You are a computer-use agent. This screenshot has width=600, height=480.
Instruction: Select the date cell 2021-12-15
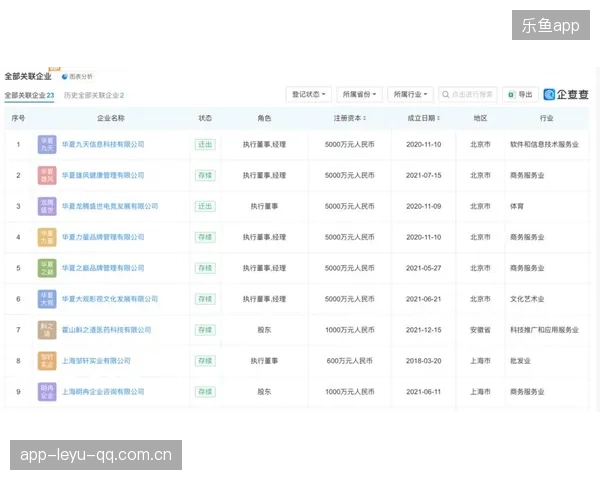(x=424, y=330)
